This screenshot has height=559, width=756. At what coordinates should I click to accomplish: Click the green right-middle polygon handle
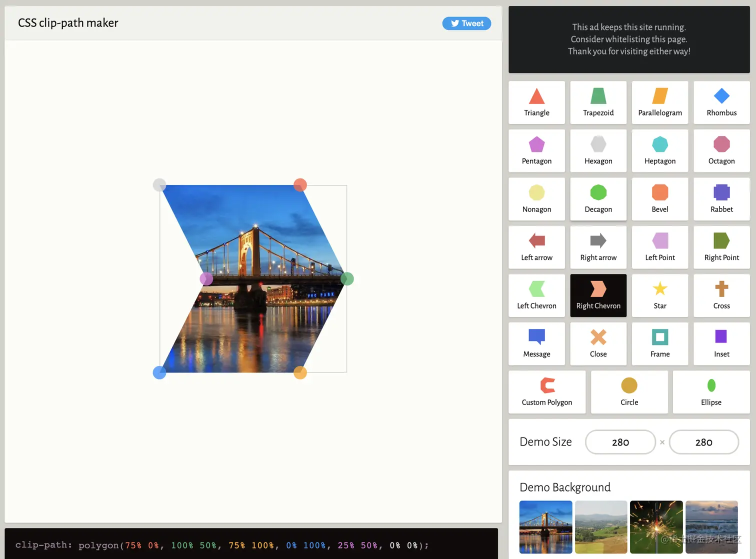(x=347, y=278)
